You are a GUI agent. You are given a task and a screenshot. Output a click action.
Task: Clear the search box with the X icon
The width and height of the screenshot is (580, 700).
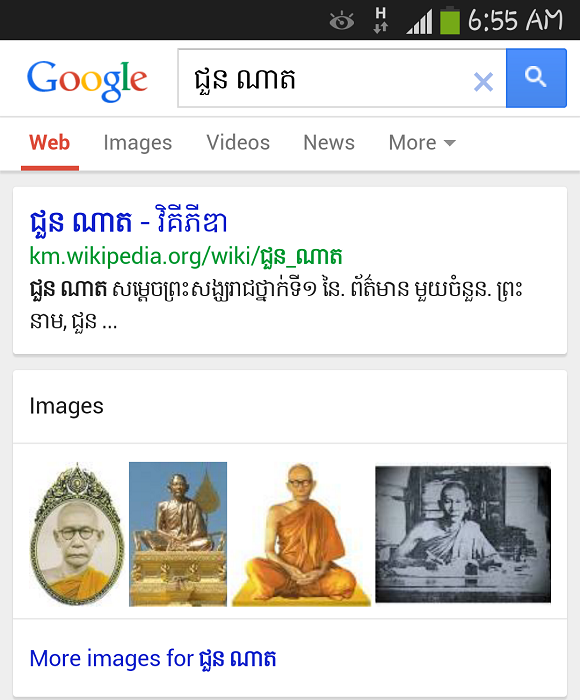pos(483,82)
